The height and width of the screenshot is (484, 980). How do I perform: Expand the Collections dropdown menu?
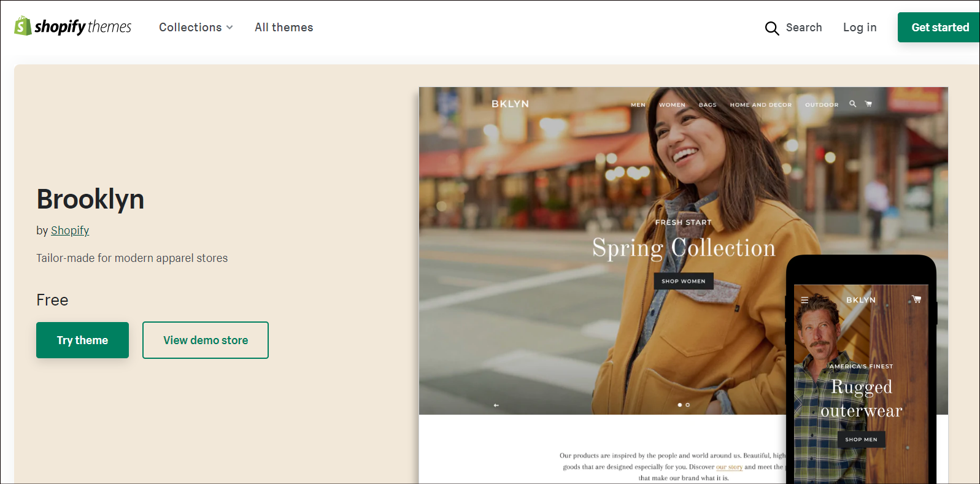(x=196, y=28)
